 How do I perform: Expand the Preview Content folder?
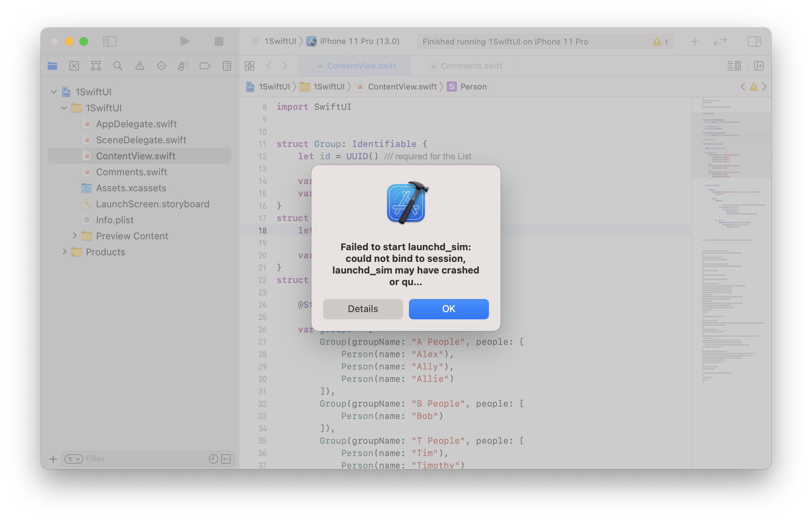tap(75, 236)
